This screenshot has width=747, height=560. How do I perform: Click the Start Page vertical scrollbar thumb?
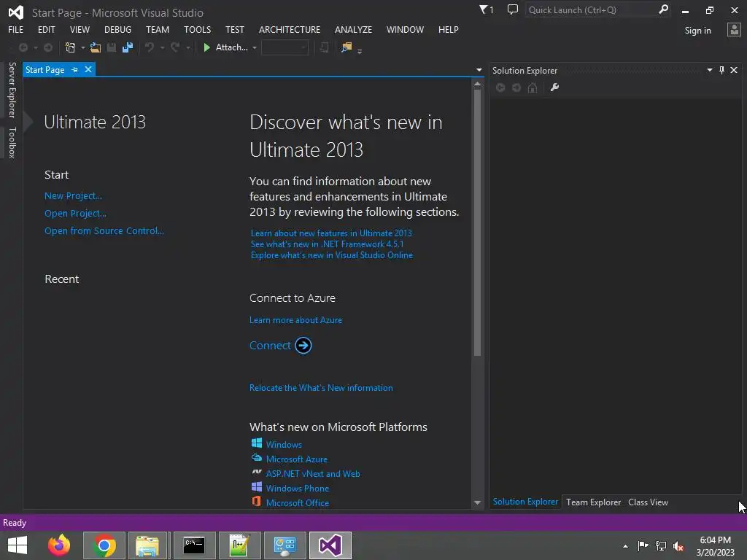click(477, 222)
